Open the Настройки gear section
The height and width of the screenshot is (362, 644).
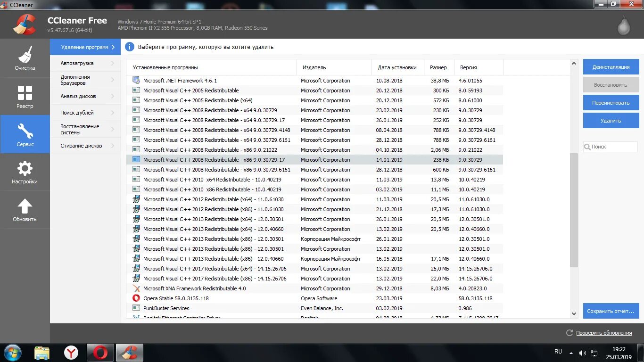click(25, 172)
